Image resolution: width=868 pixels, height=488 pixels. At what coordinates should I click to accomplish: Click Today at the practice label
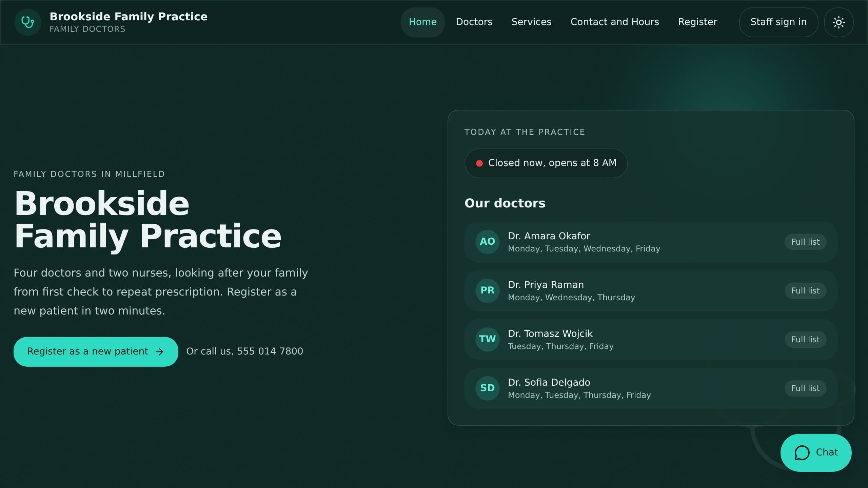(x=525, y=132)
